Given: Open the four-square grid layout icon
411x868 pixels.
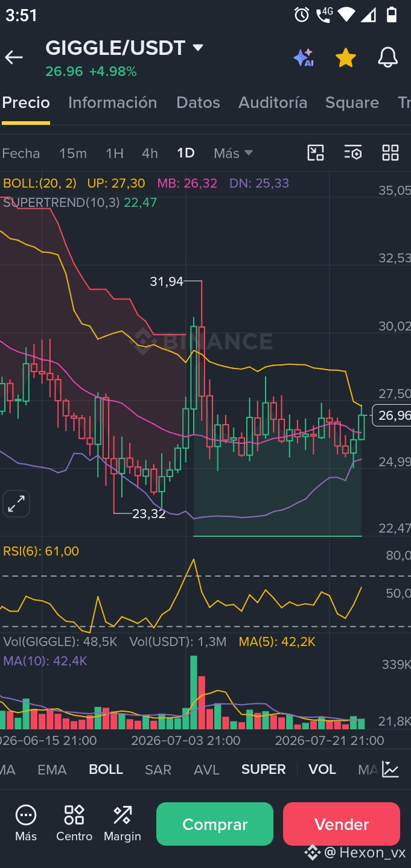Looking at the screenshot, I should [390, 153].
